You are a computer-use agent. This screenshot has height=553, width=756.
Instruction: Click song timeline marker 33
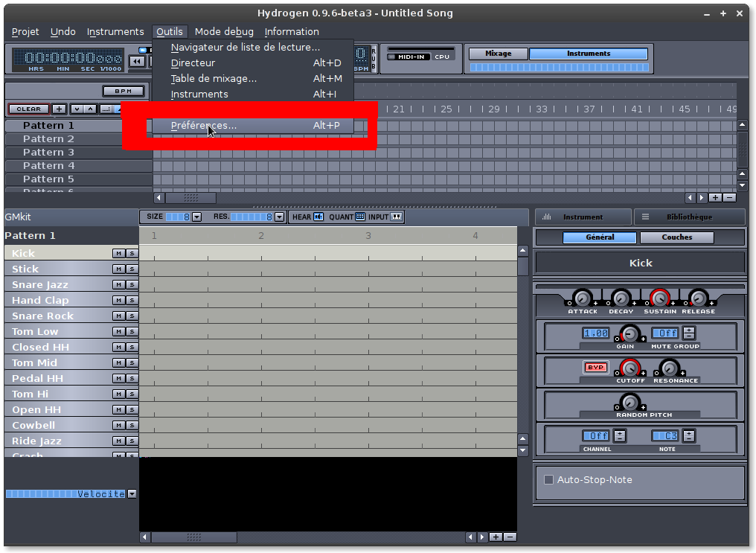click(542, 109)
